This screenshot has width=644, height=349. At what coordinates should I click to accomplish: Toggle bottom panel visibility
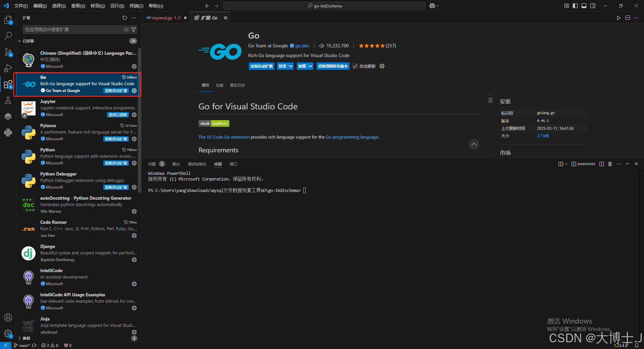coord(584,6)
